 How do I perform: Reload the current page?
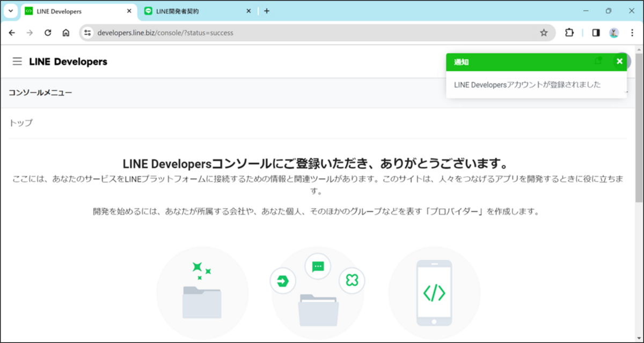48,33
